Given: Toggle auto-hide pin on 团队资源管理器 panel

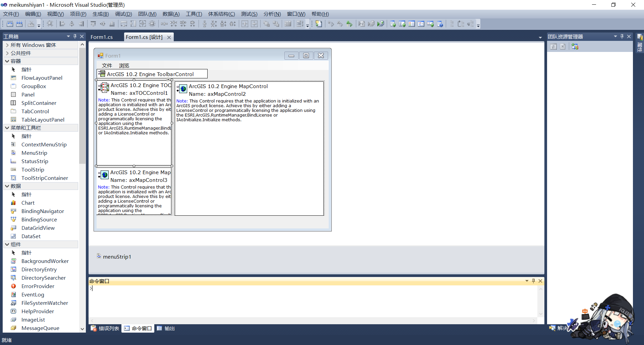Looking at the screenshot, I should click(x=622, y=36).
